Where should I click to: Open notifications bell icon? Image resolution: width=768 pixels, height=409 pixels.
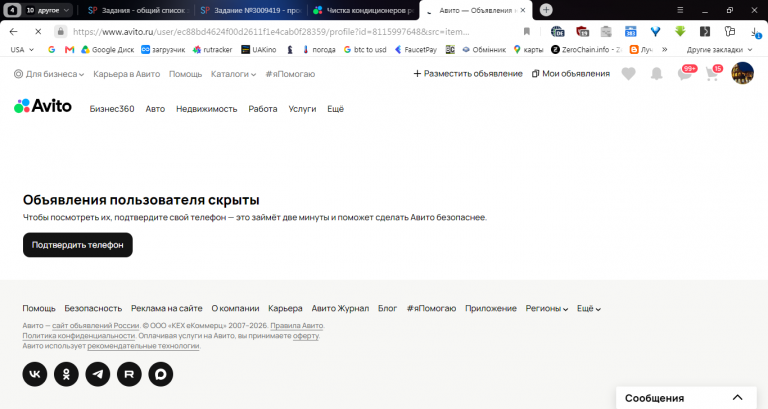coord(656,74)
